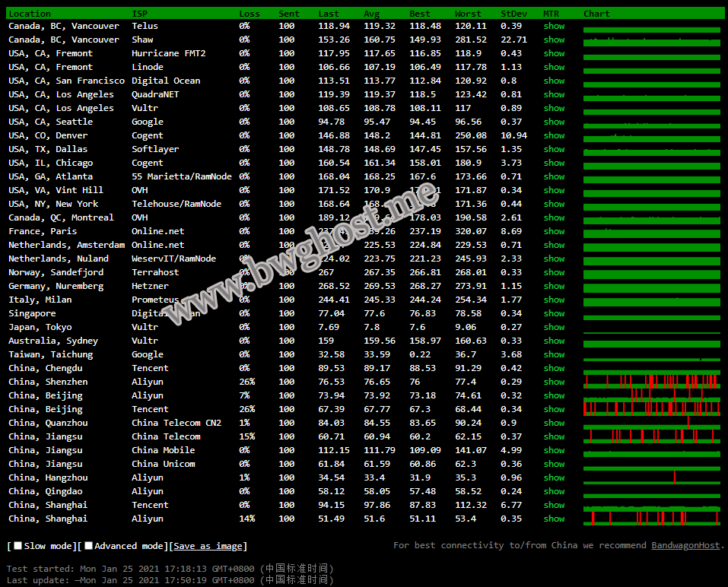Screen dimensions: 728x587
Task: Open latency chart for Shenzhen Aliyun
Action: point(652,382)
